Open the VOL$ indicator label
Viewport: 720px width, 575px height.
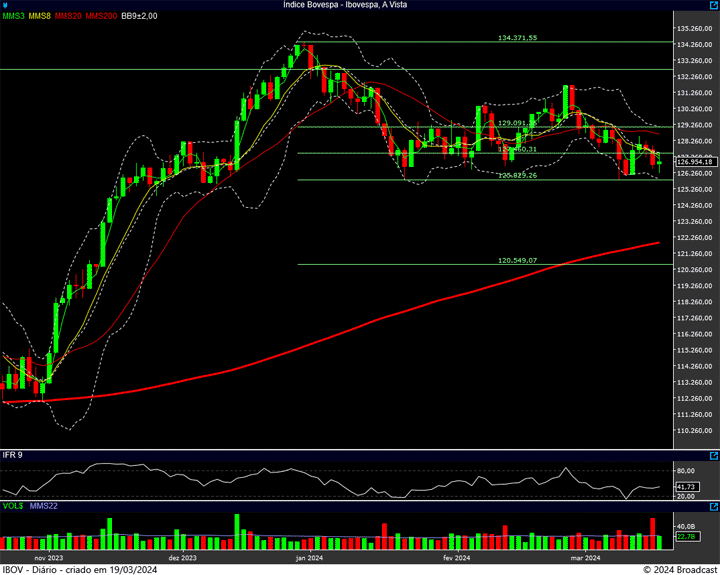pos(13,507)
